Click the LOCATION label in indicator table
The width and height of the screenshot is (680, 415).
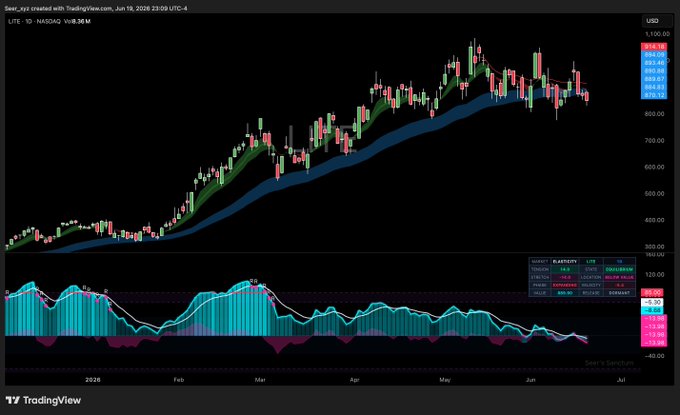(x=591, y=277)
